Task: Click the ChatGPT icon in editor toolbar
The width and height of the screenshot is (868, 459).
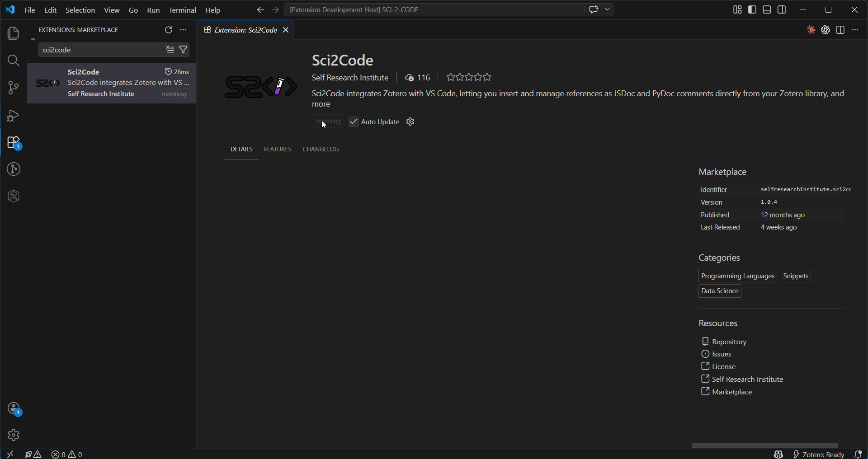Action: pyautogui.click(x=826, y=30)
